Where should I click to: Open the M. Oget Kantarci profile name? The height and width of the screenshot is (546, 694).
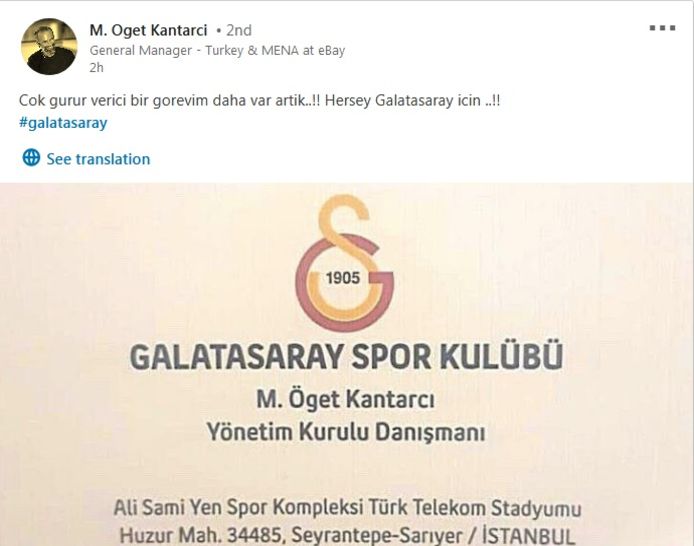pyautogui.click(x=148, y=30)
